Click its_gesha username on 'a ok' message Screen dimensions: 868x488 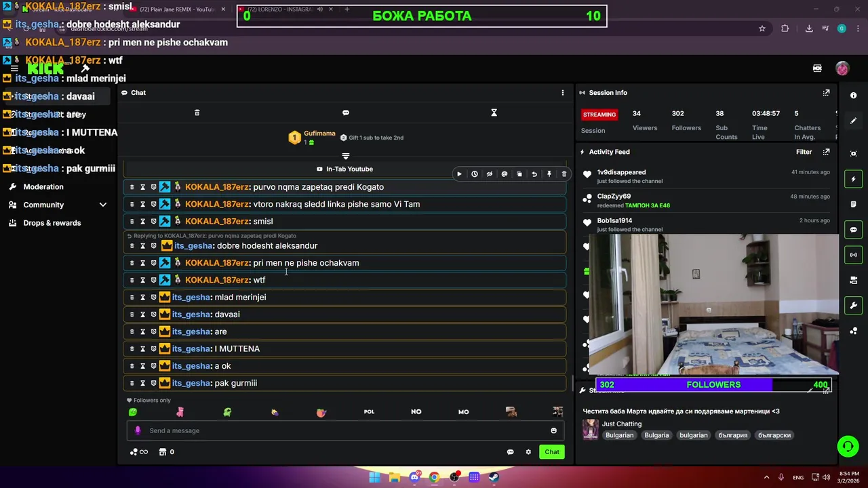[x=191, y=366]
